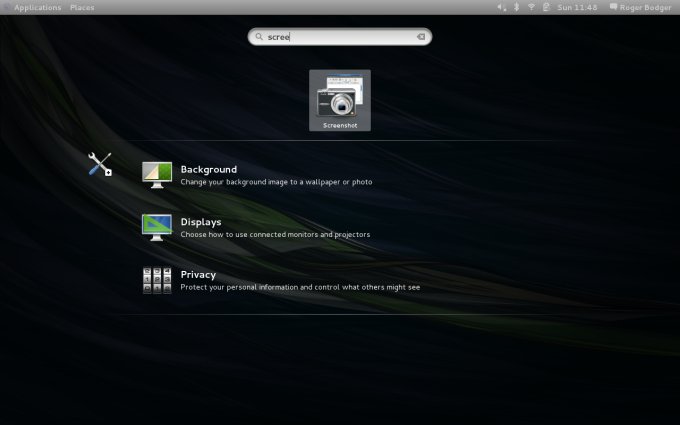This screenshot has height=425, width=680.
Task: Open the Places menu
Action: coord(82,8)
